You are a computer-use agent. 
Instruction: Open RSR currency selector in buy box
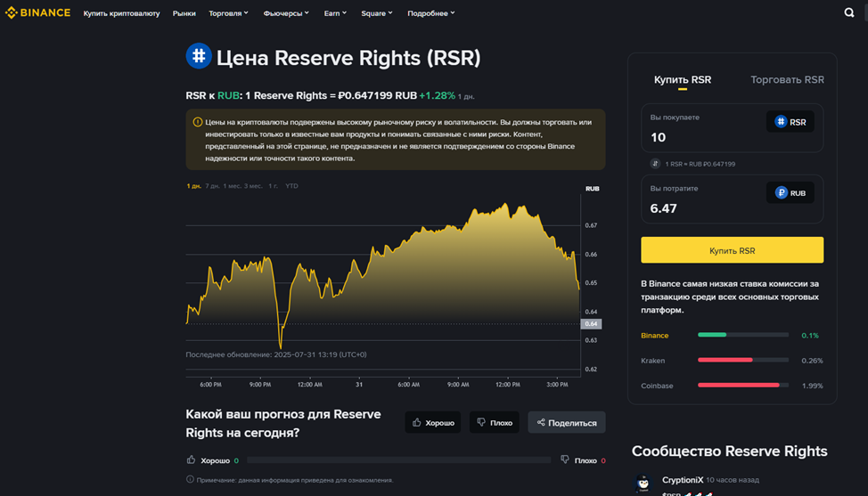(x=790, y=122)
